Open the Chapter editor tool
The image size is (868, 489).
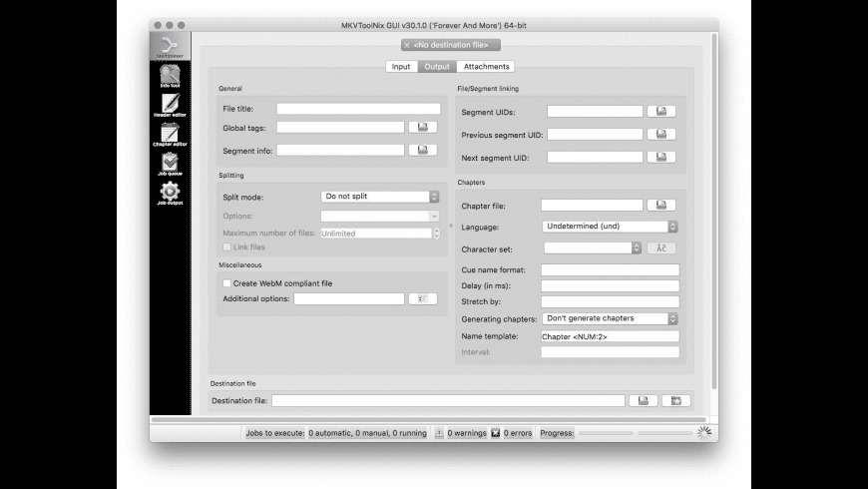coord(170,135)
